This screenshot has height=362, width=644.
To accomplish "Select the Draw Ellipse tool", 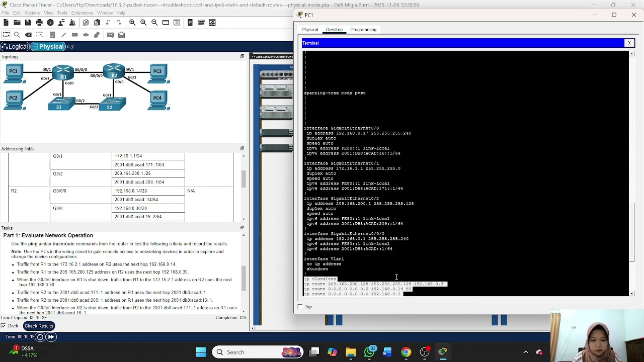I will tap(86, 35).
